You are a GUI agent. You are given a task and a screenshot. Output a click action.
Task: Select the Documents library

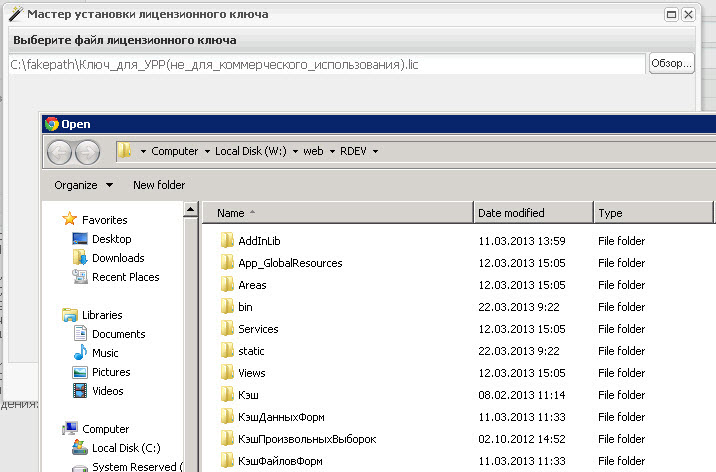pos(118,334)
